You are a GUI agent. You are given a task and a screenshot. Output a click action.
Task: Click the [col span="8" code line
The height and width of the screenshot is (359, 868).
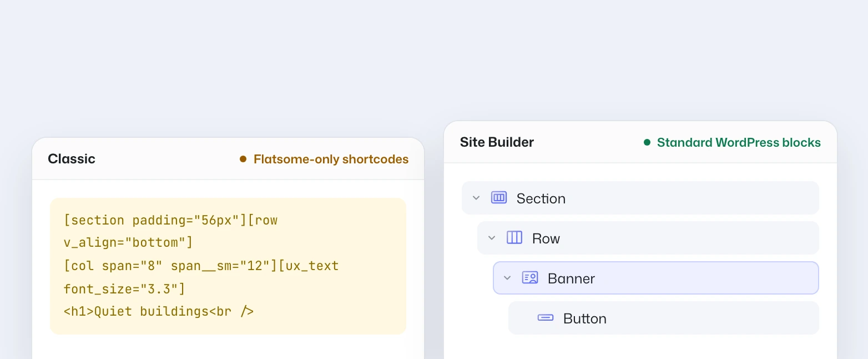coord(201,266)
